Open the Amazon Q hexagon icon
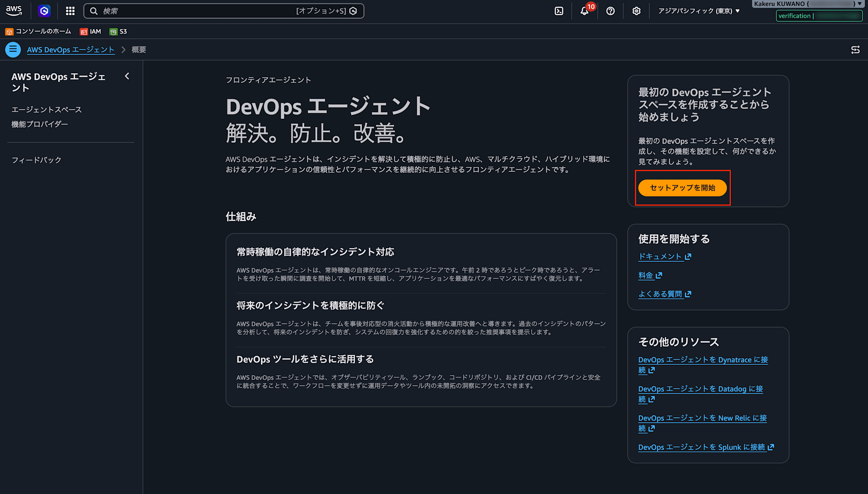The height and width of the screenshot is (494, 868). click(x=44, y=11)
